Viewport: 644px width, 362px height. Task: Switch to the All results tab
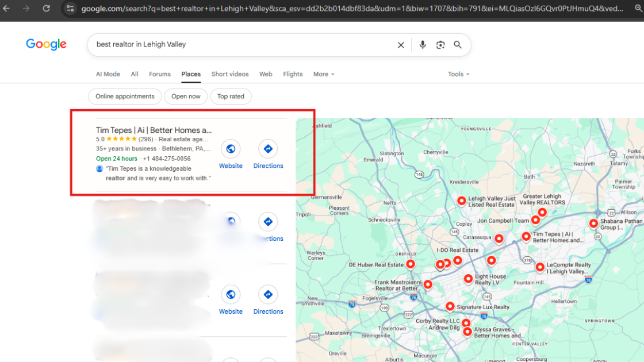(135, 74)
